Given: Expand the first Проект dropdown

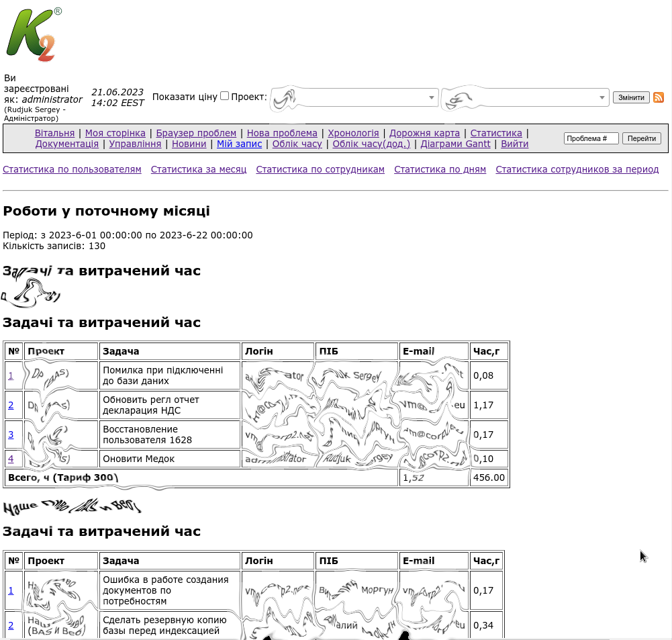Looking at the screenshot, I should pyautogui.click(x=354, y=98).
